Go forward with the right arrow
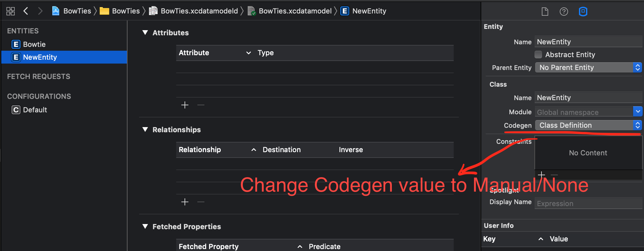This screenshot has width=644, height=251. point(40,11)
